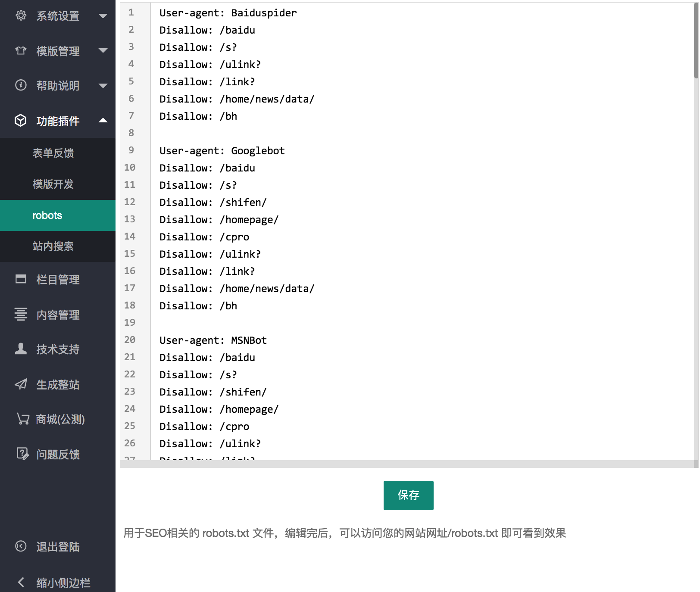The height and width of the screenshot is (592, 700).
Task: Click the lines icon beside 内容管理
Action: 21,315
